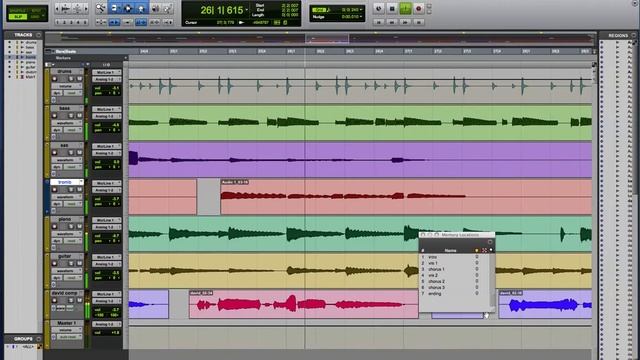Jump to chorus 2 memory location
This screenshot has width=640, height=360.
tap(436, 282)
